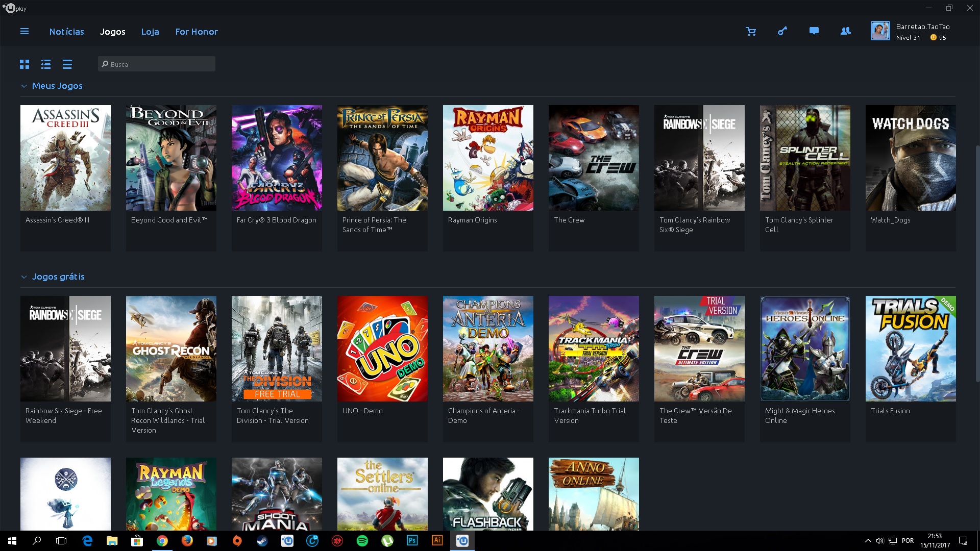Select the Jogos tab
Screen dimensions: 980x551
pos(113,32)
